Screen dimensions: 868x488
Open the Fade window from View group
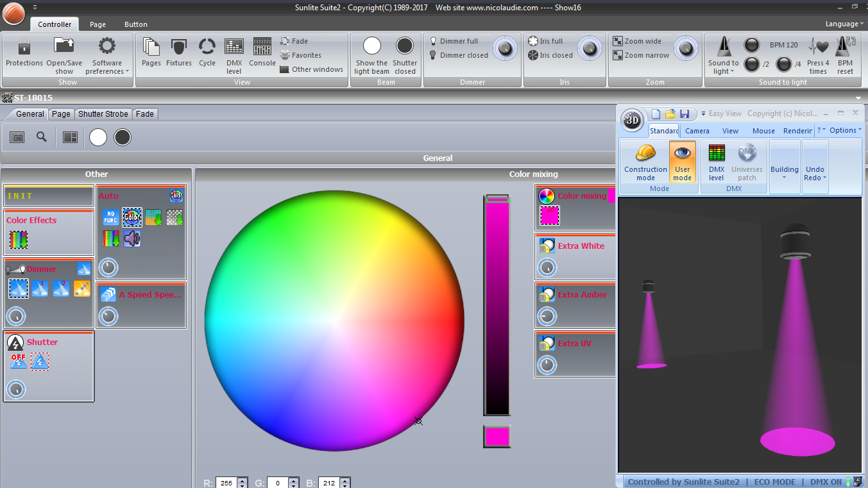tap(294, 41)
